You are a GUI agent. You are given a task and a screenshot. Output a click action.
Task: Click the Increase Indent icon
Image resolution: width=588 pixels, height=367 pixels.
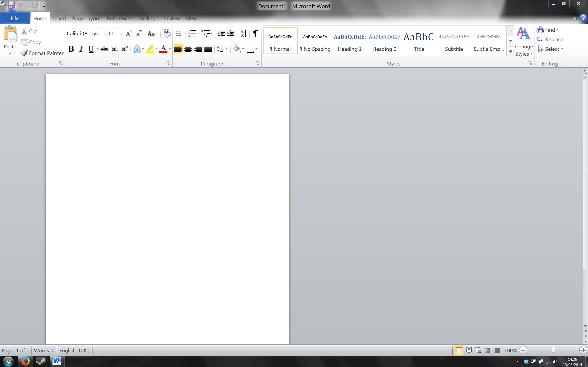click(231, 34)
